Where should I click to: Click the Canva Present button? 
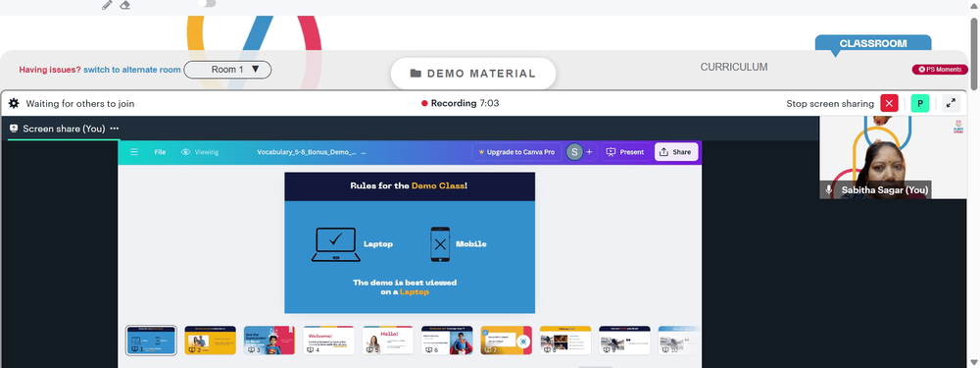click(x=625, y=152)
